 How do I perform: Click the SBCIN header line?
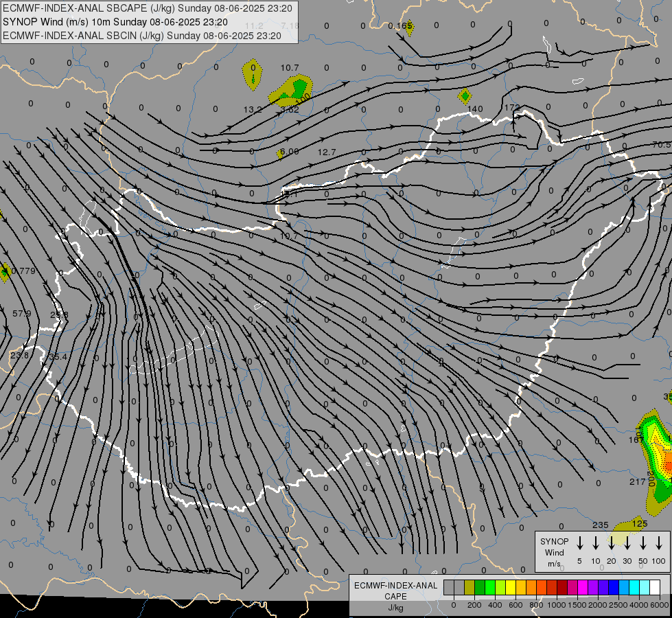[142, 36]
